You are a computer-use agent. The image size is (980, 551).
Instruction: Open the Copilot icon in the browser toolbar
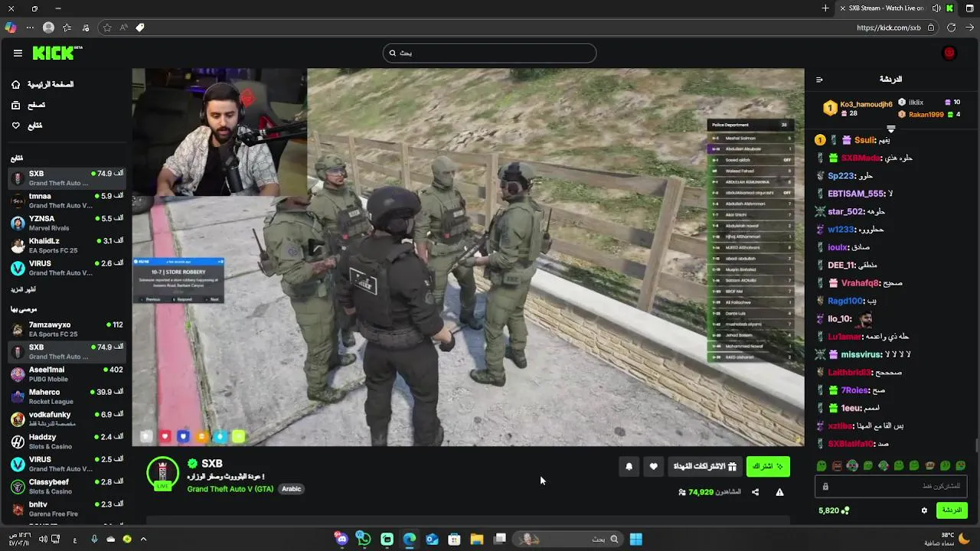pyautogui.click(x=10, y=28)
